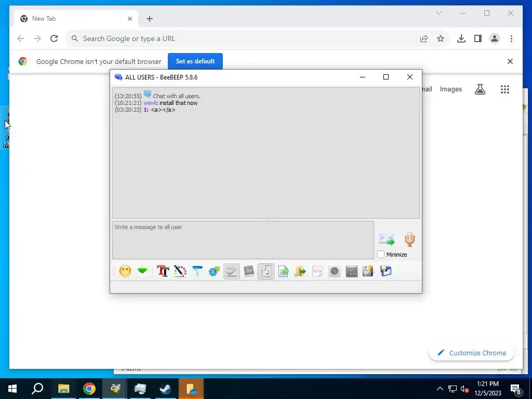Send a file with the document arrow icon

click(283, 271)
